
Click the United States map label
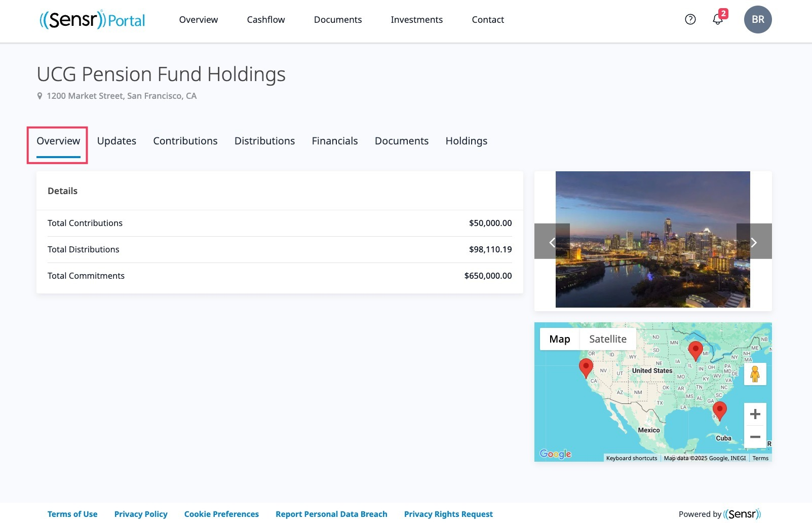pyautogui.click(x=652, y=370)
